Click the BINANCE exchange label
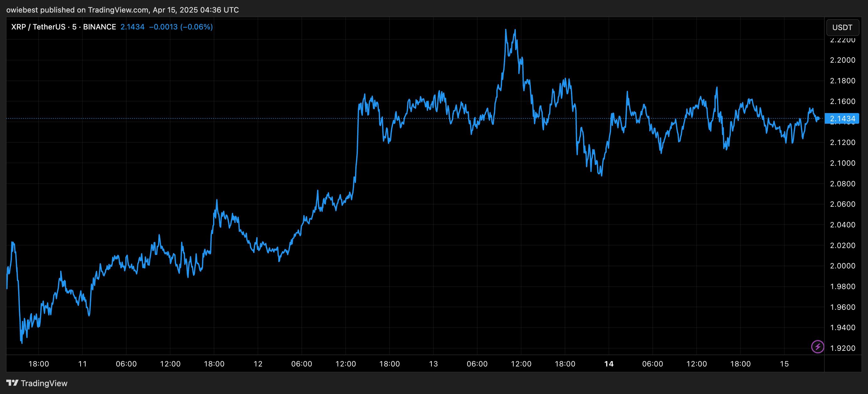The height and width of the screenshot is (394, 868). pyautogui.click(x=99, y=27)
